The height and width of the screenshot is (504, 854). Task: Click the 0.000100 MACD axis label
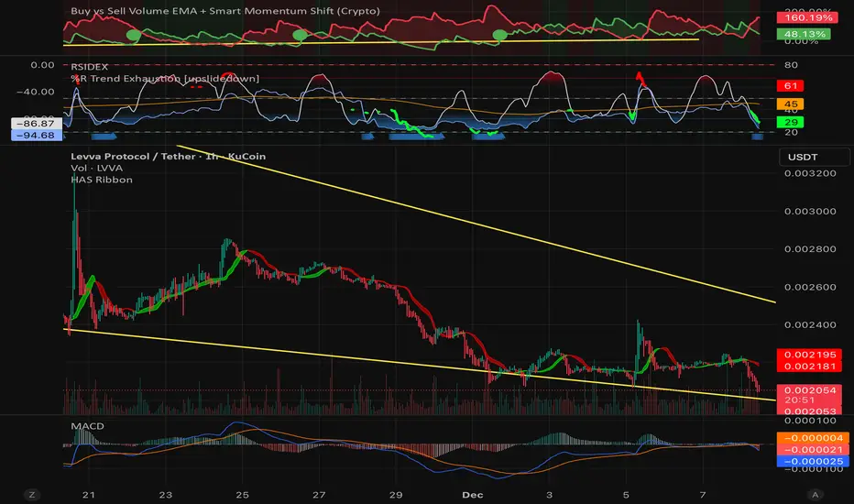click(810, 421)
